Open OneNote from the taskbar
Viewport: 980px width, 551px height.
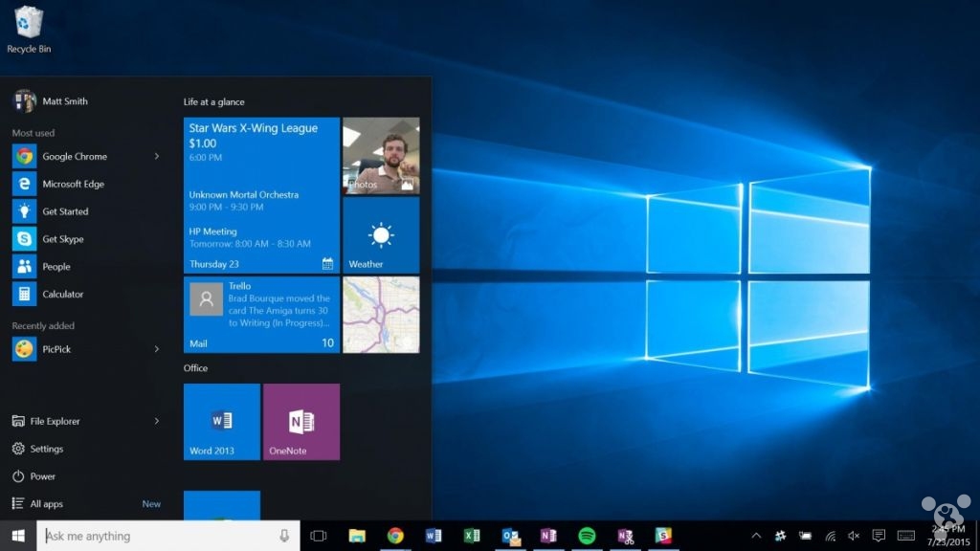coord(548,536)
